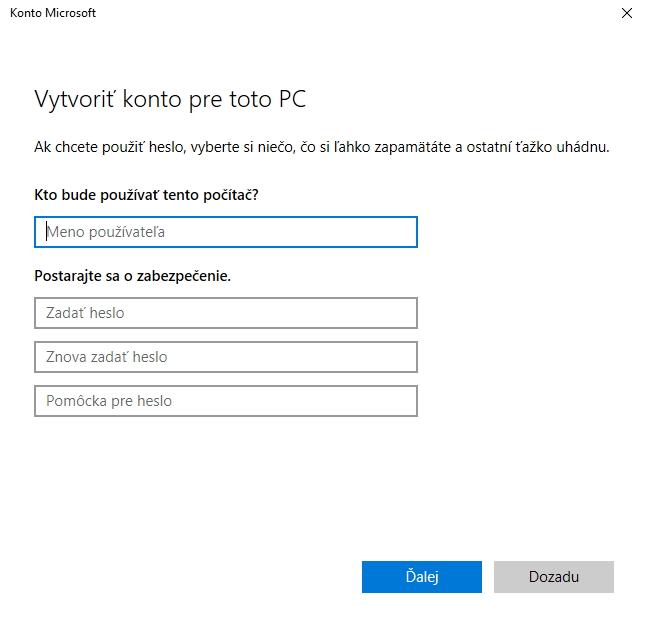Select the active blue-outlined text field
Viewport: 648px width, 626px height.
225,232
